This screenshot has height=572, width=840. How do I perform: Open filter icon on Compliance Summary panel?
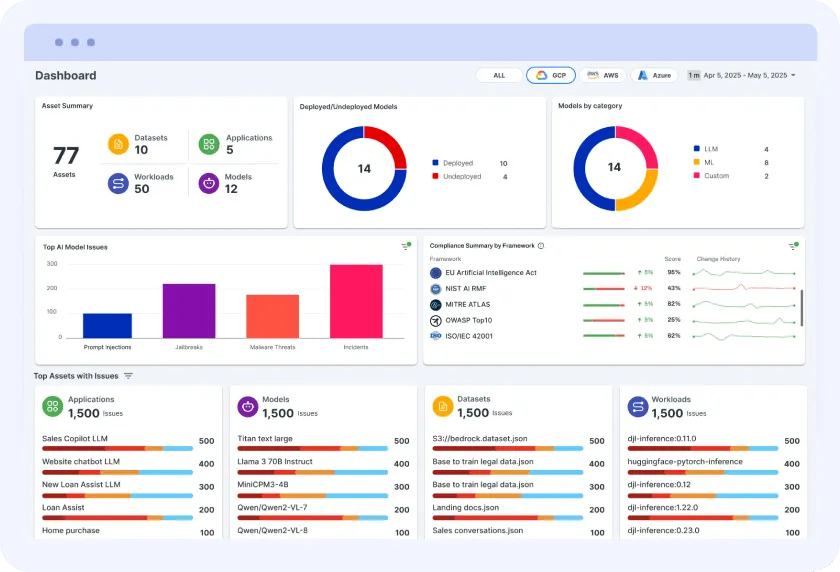click(x=792, y=246)
